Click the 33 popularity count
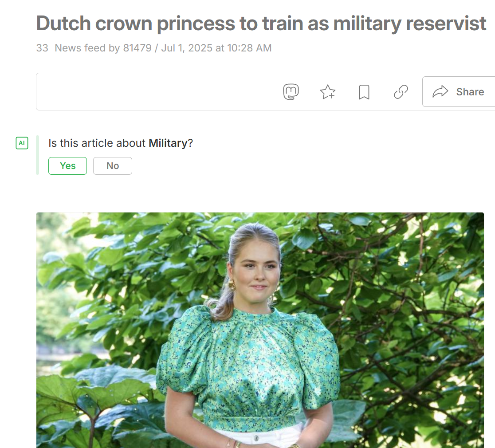 pyautogui.click(x=42, y=48)
